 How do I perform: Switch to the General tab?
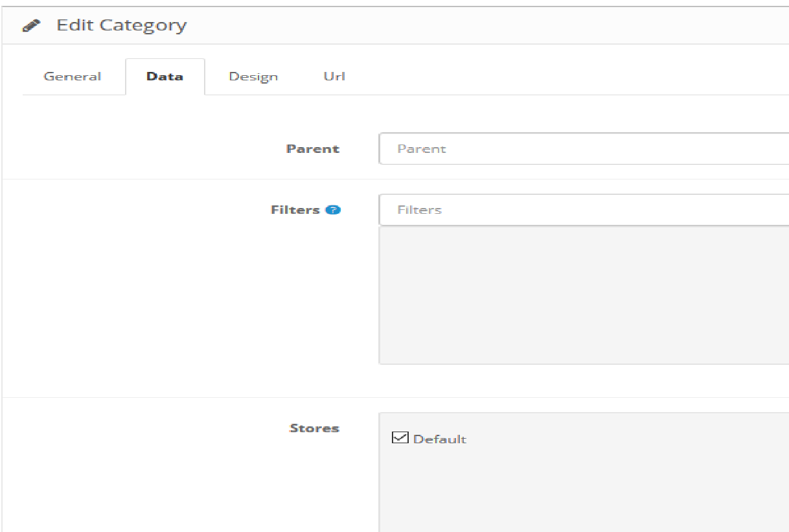[73, 76]
